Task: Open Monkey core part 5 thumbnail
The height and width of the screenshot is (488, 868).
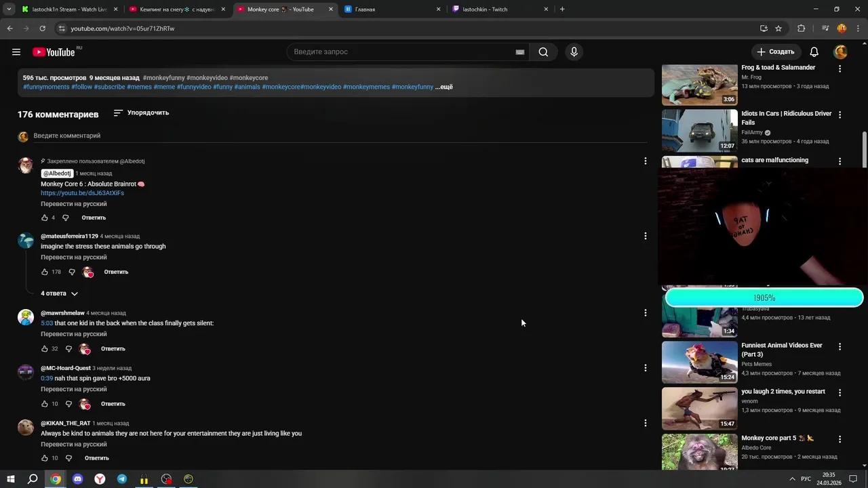Action: click(699, 452)
